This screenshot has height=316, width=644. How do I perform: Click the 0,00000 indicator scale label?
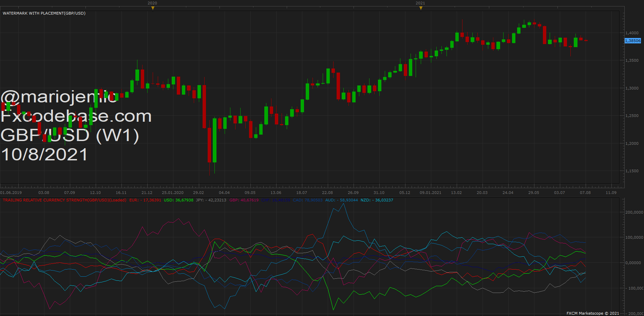click(x=633, y=263)
